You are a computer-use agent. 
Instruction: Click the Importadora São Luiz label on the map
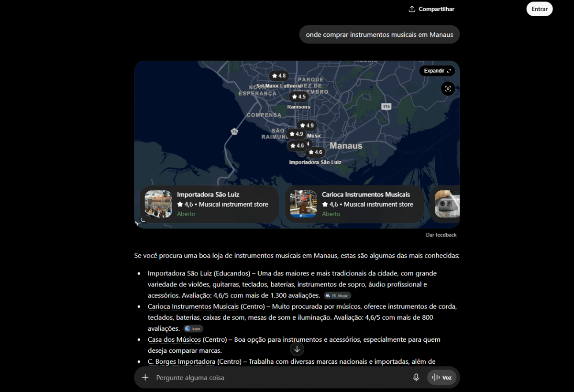click(x=315, y=163)
